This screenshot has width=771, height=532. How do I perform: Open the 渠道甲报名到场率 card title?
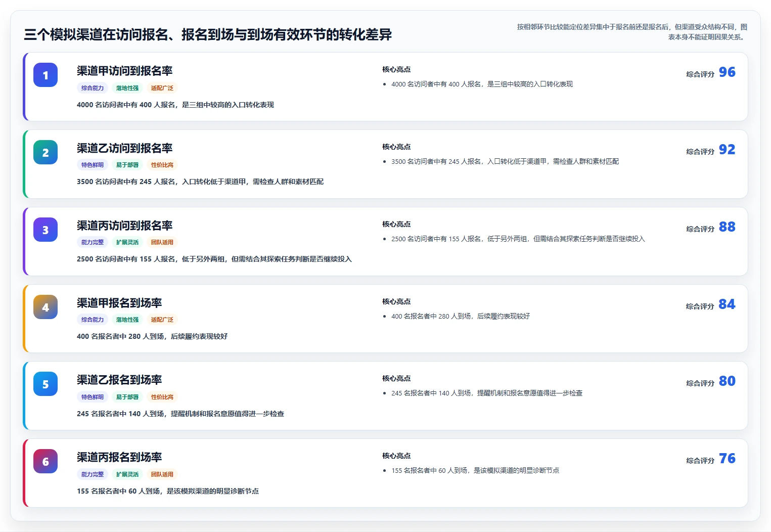tap(119, 303)
